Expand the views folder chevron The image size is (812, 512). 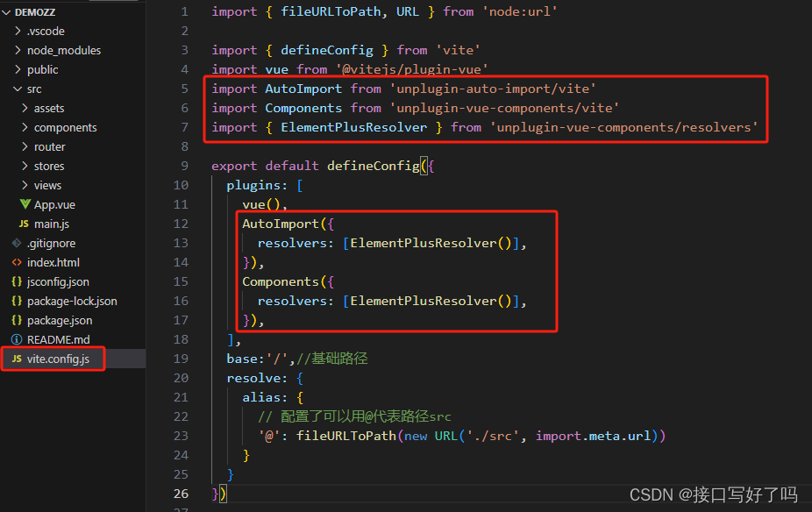pyautogui.click(x=25, y=185)
